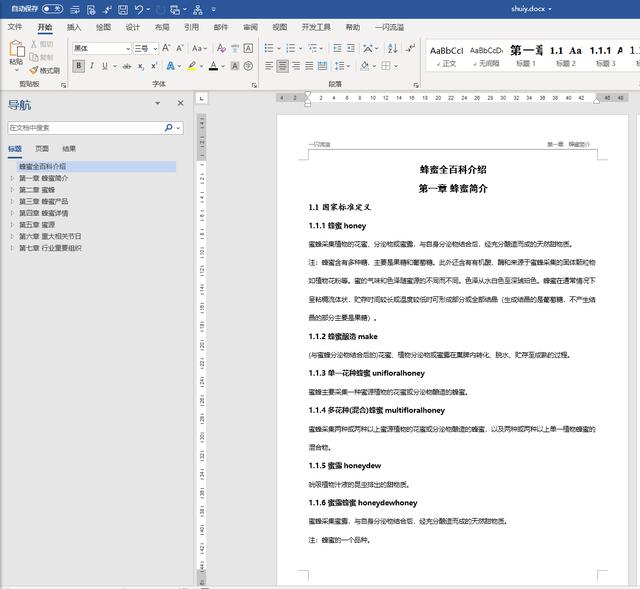Toggle the AutoSave (自动保存) switch
Viewport: 640px width, 589px height.
pos(52,9)
